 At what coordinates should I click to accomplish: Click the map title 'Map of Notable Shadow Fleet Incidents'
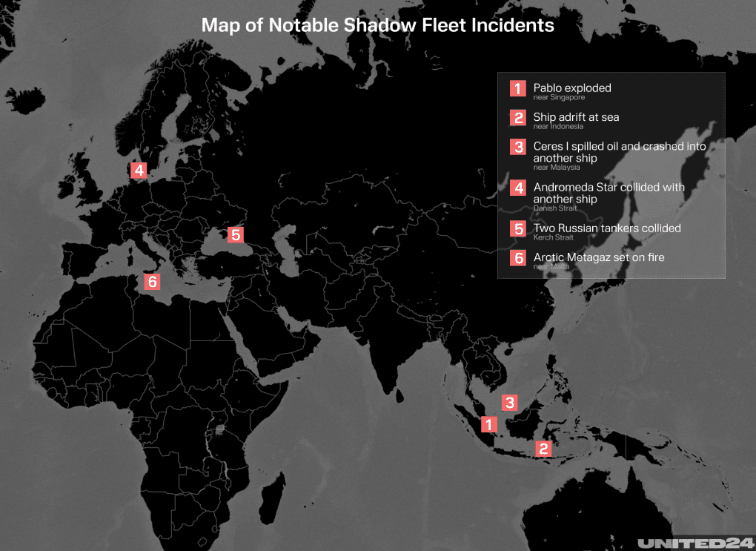click(x=377, y=25)
